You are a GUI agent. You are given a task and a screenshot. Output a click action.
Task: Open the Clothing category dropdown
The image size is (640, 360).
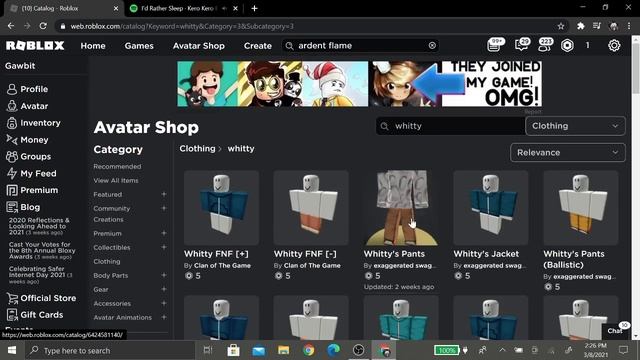point(575,126)
